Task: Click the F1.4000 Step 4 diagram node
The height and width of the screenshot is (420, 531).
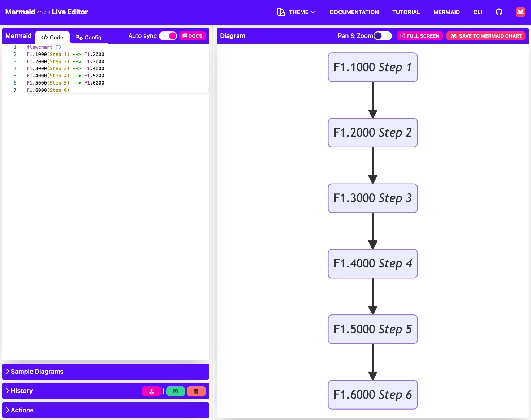Action: click(373, 263)
